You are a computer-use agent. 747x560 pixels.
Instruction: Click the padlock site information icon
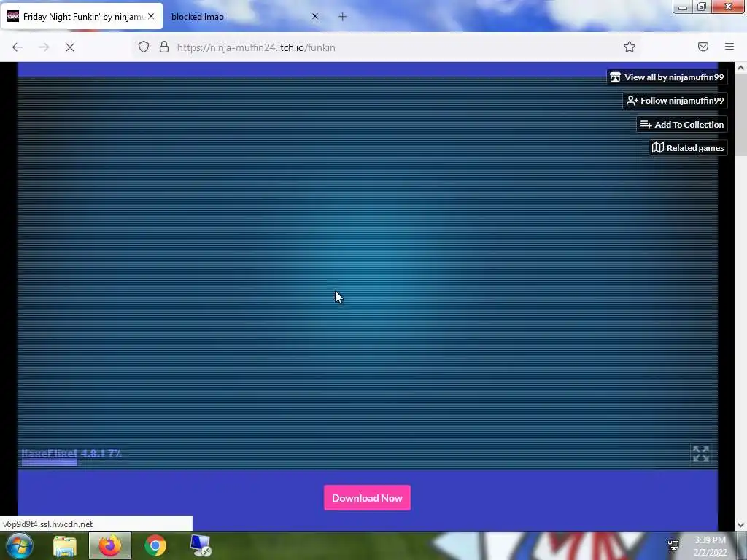(x=164, y=47)
